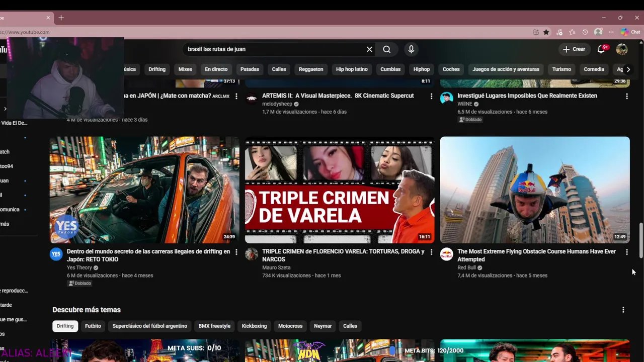
Task: Open options for Mate con matcha video
Action: [x=236, y=96]
